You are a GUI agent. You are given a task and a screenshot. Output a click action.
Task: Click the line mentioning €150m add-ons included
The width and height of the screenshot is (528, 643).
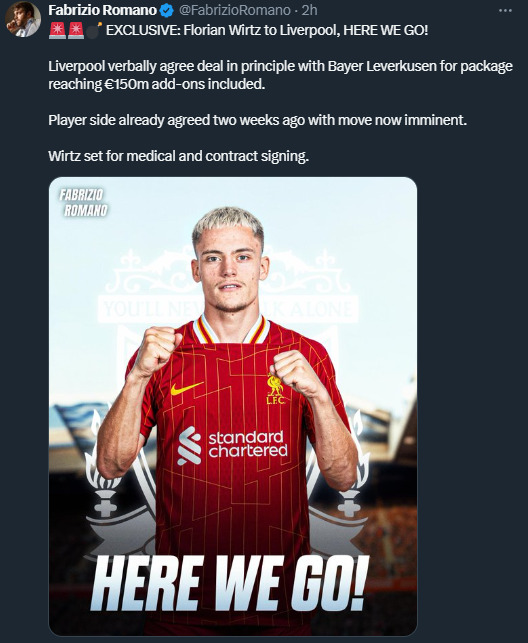tap(157, 84)
